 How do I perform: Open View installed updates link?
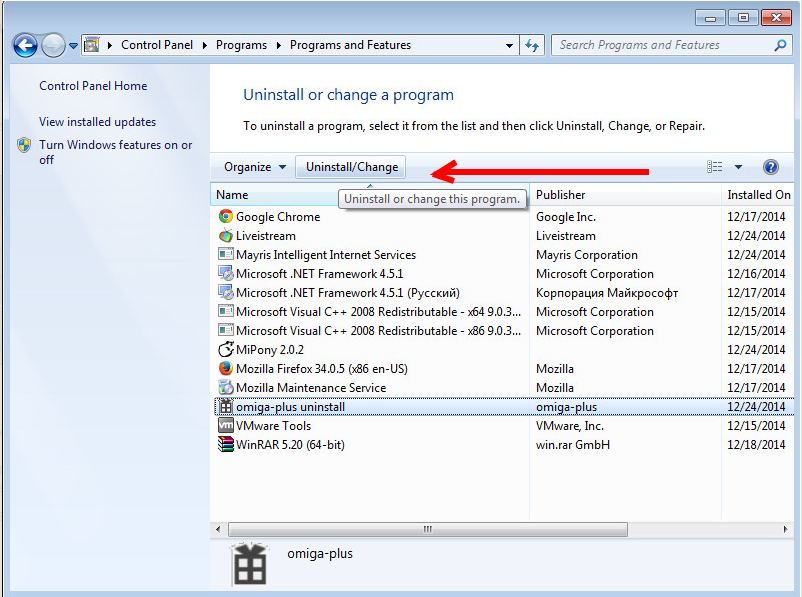point(97,122)
